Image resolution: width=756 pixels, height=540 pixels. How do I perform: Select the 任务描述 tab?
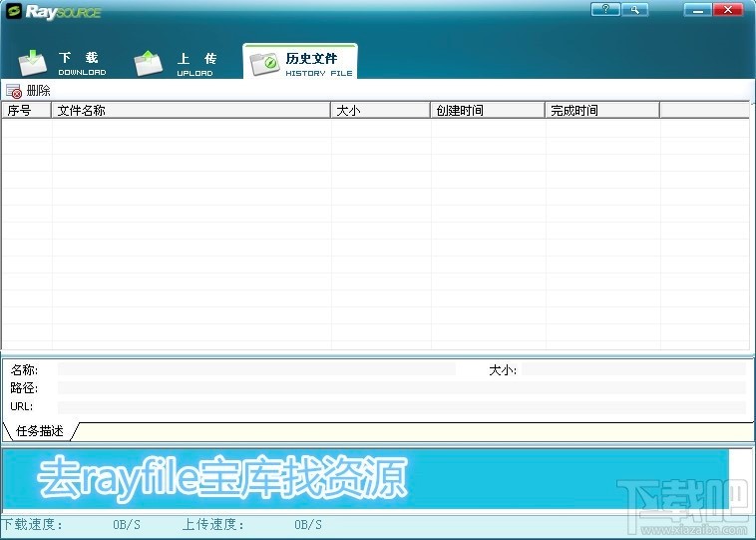point(40,431)
